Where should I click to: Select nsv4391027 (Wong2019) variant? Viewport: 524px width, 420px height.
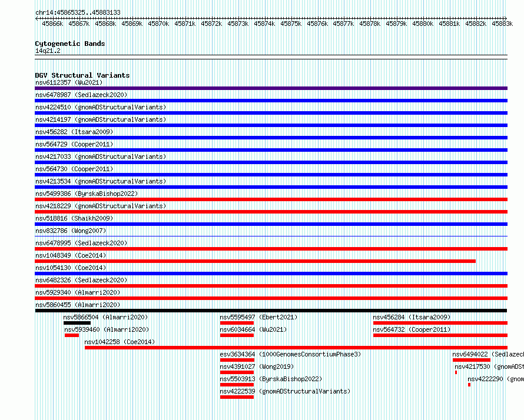[257, 366]
